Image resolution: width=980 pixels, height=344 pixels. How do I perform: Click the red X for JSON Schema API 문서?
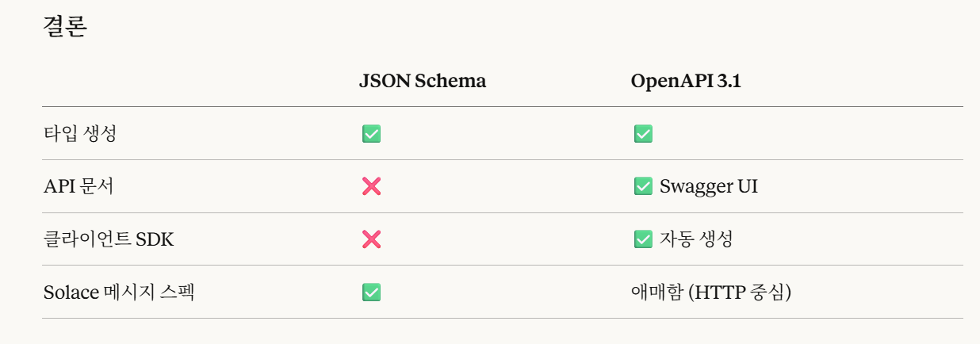click(x=371, y=186)
